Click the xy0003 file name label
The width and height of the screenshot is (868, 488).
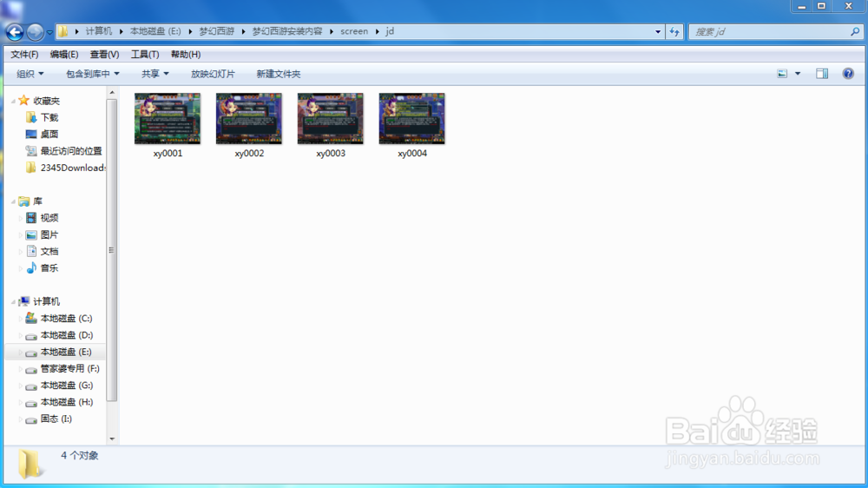331,154
